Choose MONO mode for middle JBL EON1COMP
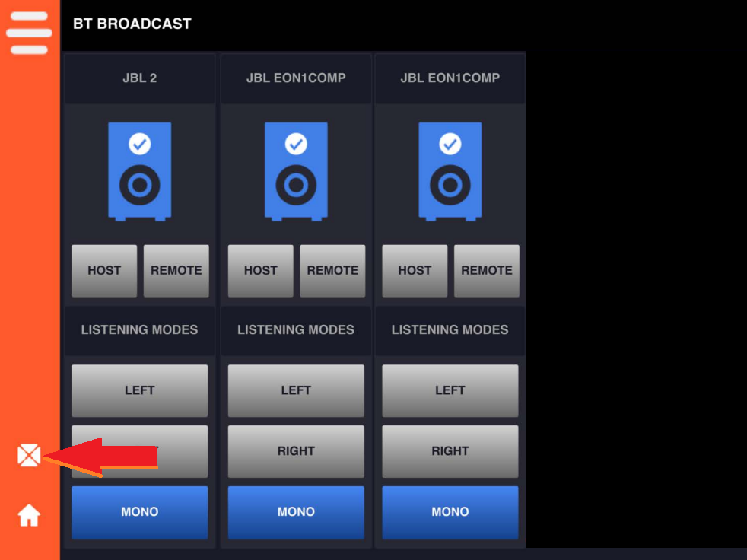The height and width of the screenshot is (560, 747). [296, 512]
